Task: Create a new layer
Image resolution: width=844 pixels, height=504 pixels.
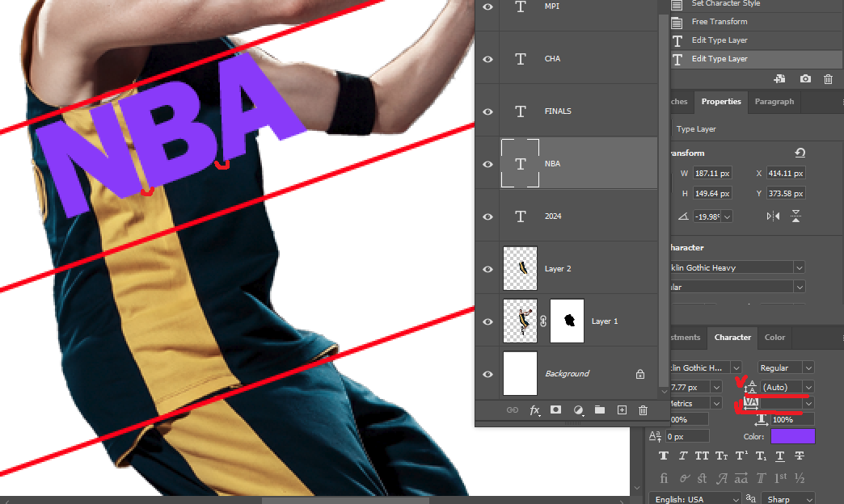Action: tap(622, 410)
